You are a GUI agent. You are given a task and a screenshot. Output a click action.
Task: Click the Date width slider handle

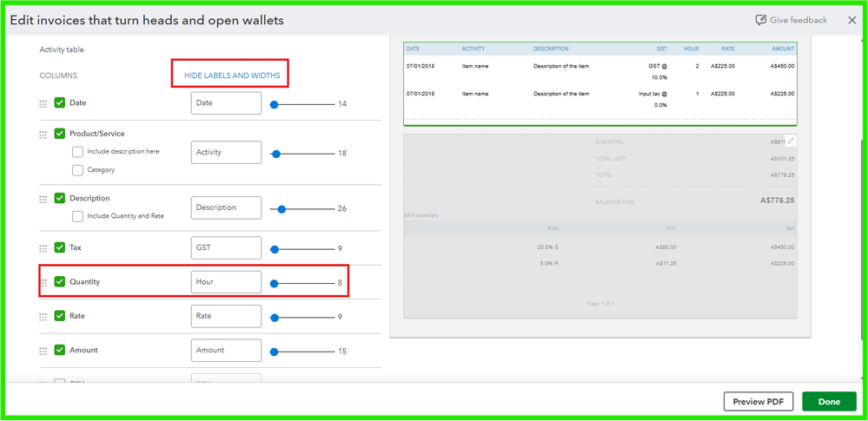[274, 104]
